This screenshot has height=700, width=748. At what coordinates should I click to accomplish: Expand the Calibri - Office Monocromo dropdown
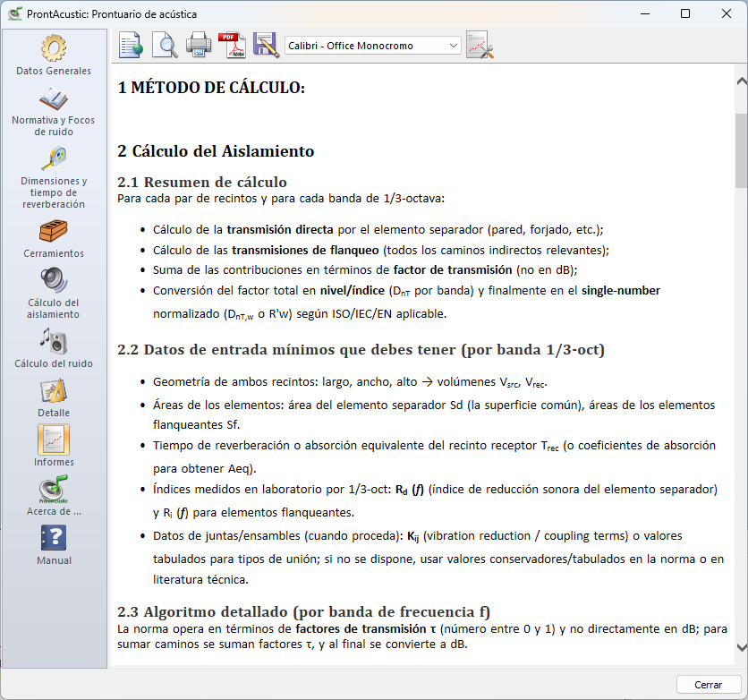point(452,45)
